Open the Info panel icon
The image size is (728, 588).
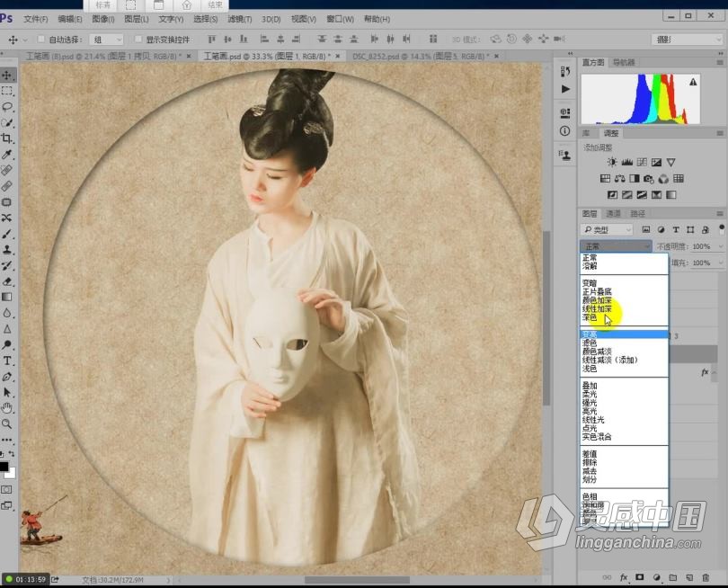pos(565,131)
